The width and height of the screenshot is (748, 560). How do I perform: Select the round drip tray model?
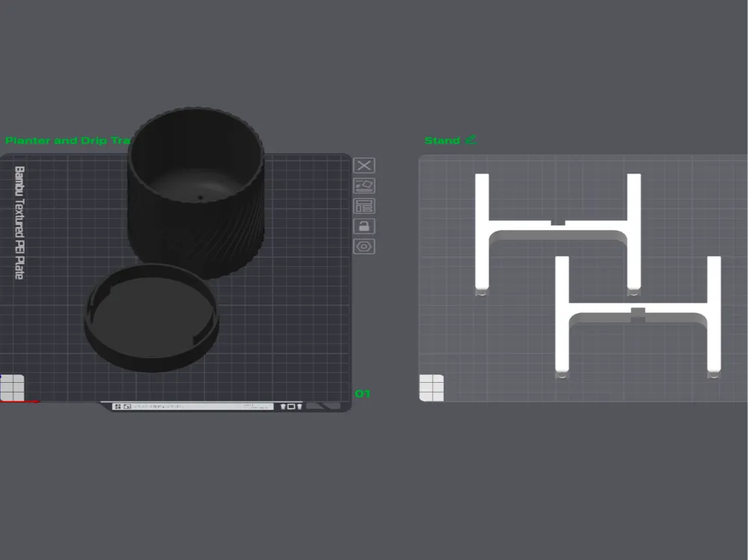[x=151, y=318]
